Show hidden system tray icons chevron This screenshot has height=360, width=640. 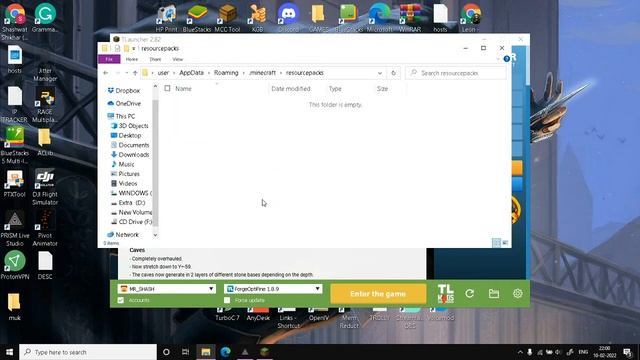click(520, 352)
